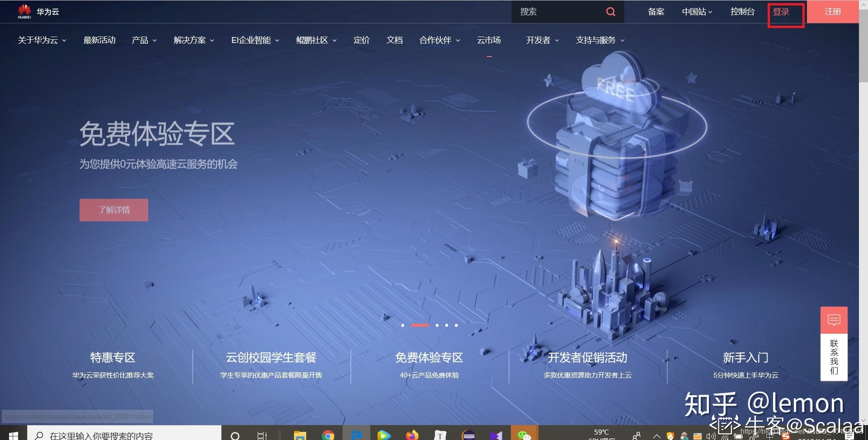
Task: Click the 免费体验专区 banner heading
Action: click(x=157, y=134)
